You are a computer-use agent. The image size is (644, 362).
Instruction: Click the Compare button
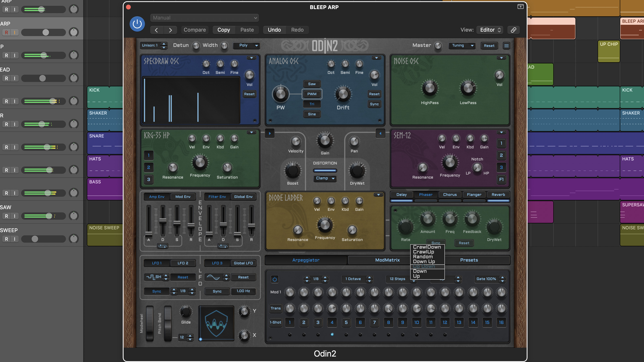point(195,30)
